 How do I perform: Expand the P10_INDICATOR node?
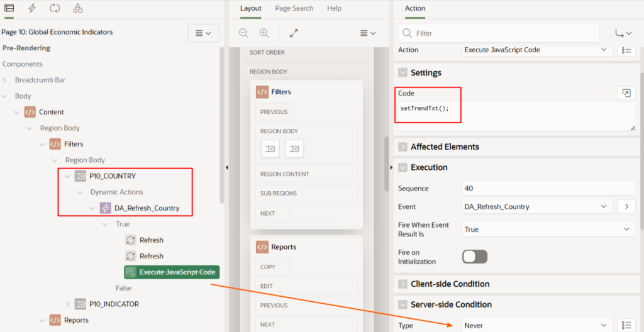[x=67, y=304]
